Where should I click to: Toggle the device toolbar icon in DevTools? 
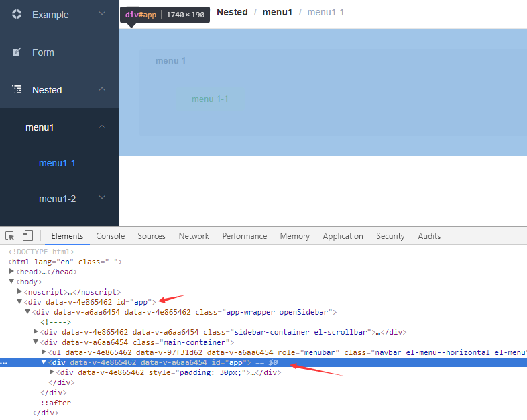27,235
